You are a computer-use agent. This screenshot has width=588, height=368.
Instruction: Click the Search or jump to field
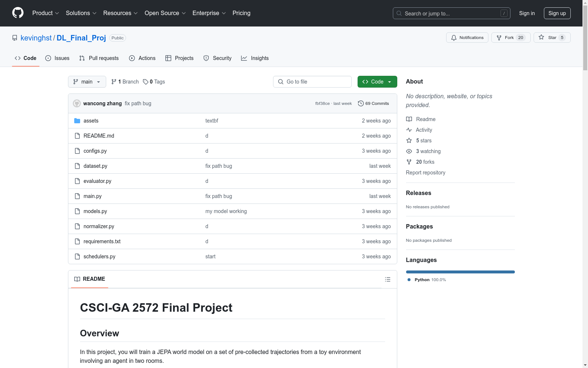[452, 13]
